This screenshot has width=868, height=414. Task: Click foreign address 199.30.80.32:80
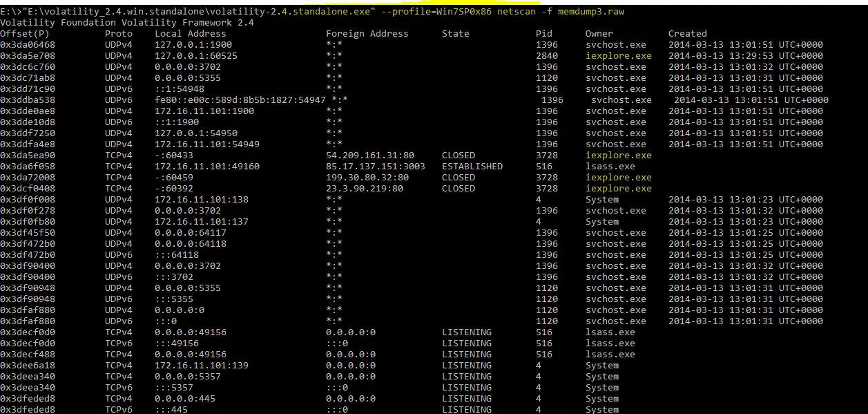[367, 177]
